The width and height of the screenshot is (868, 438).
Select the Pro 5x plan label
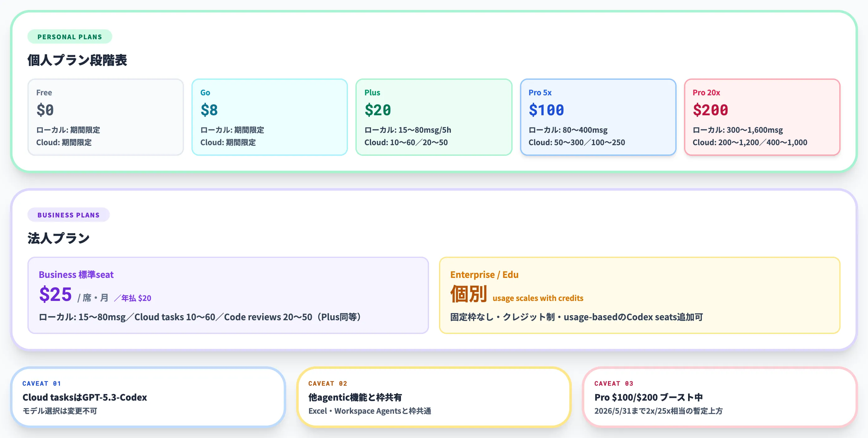pyautogui.click(x=540, y=93)
